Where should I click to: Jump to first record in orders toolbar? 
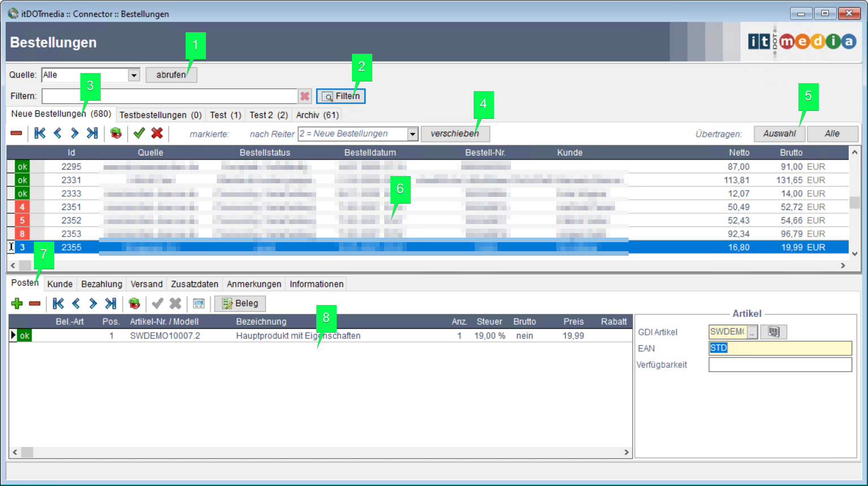tap(40, 134)
